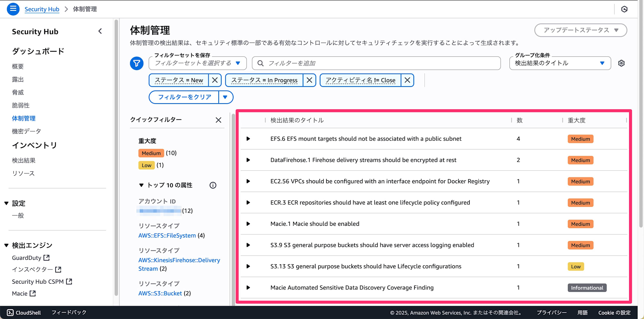Open the アップデートステータス dropdown
Viewport: 644px width, 319px height.
point(581,30)
